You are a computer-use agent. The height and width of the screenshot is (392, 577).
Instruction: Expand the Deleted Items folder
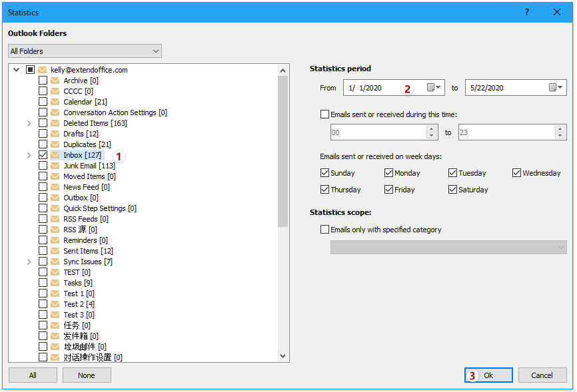coord(29,122)
